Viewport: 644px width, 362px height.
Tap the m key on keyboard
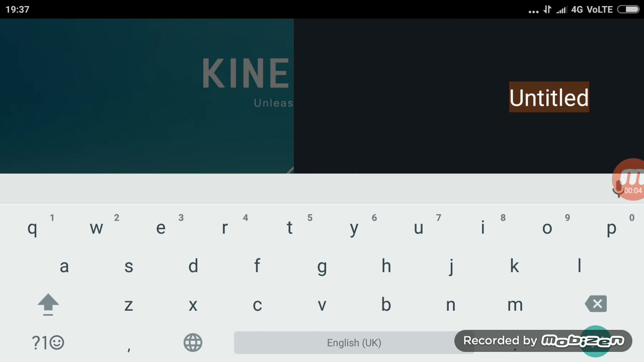tap(515, 305)
